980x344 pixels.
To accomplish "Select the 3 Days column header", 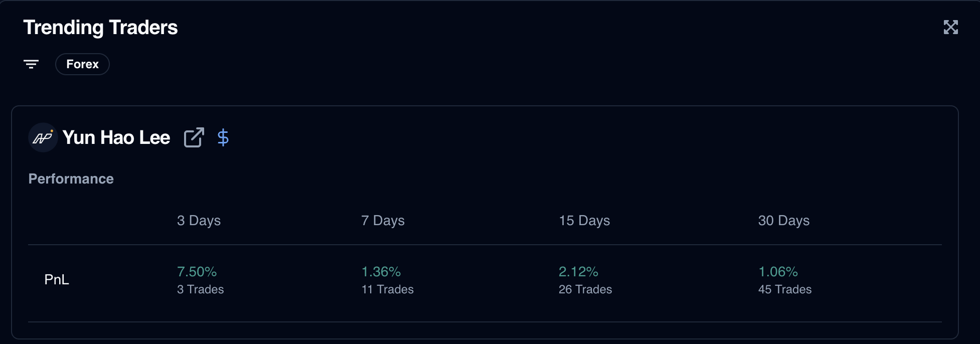I will point(199,221).
